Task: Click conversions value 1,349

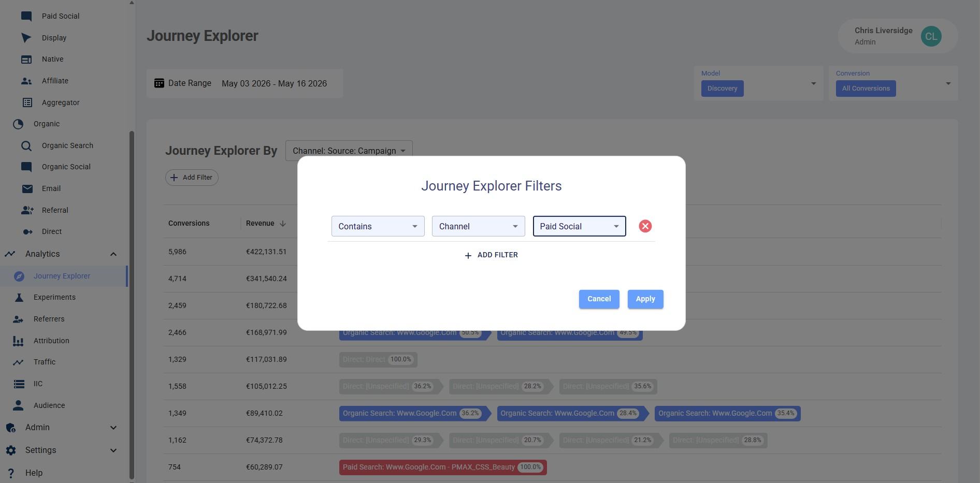Action: tap(177, 414)
